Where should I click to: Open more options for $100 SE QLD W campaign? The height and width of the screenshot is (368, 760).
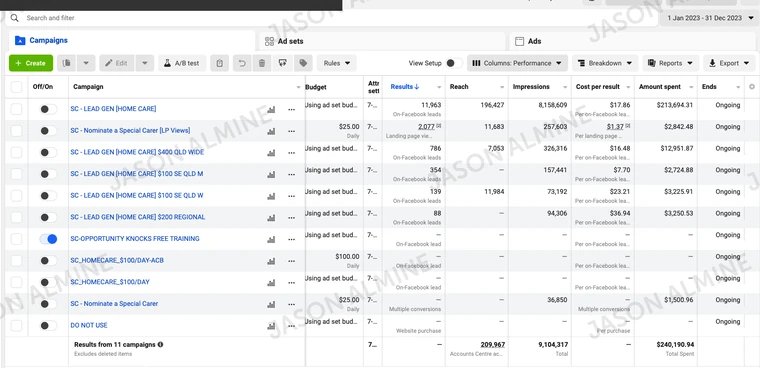point(291,196)
